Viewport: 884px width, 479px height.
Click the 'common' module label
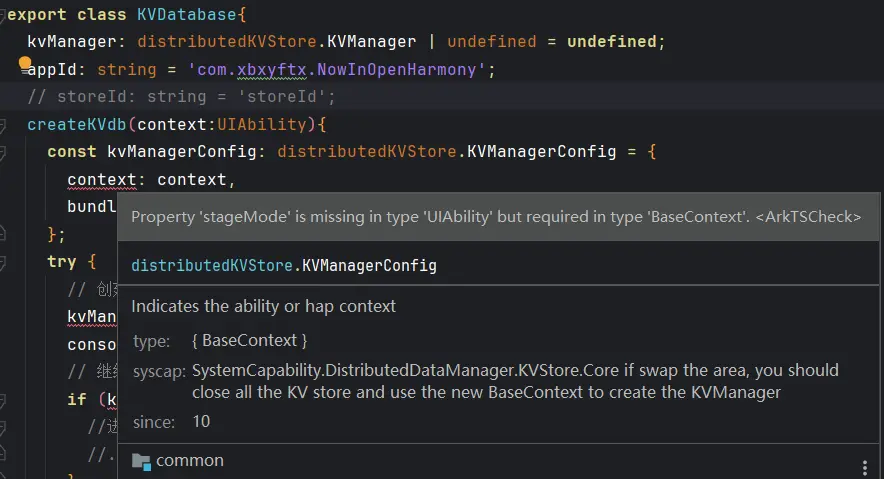click(190, 461)
